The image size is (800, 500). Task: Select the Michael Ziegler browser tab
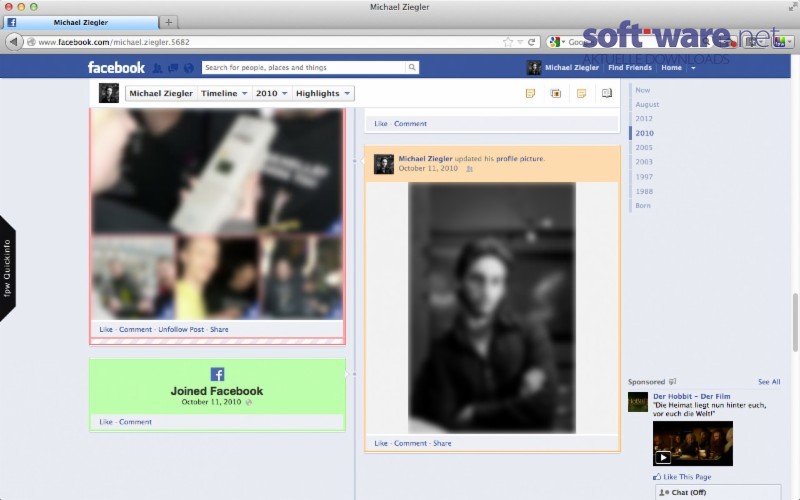point(81,22)
